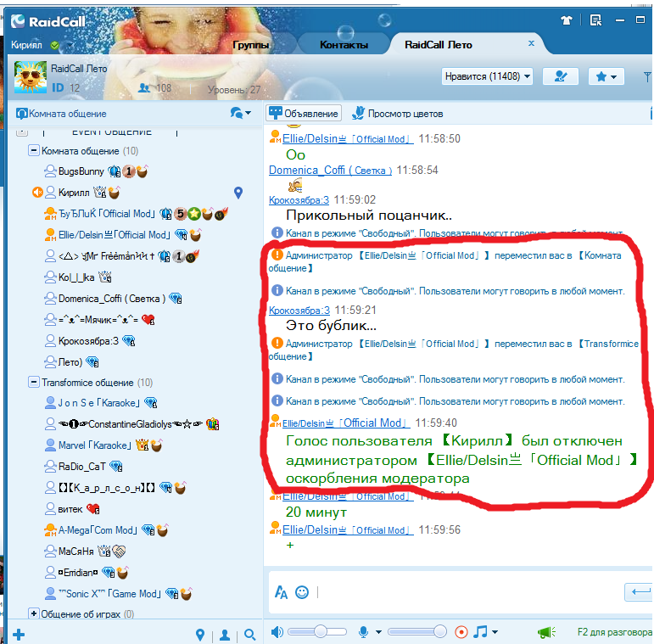Select user Sonic X Game Mod
The image size is (654, 644).
(x=109, y=594)
